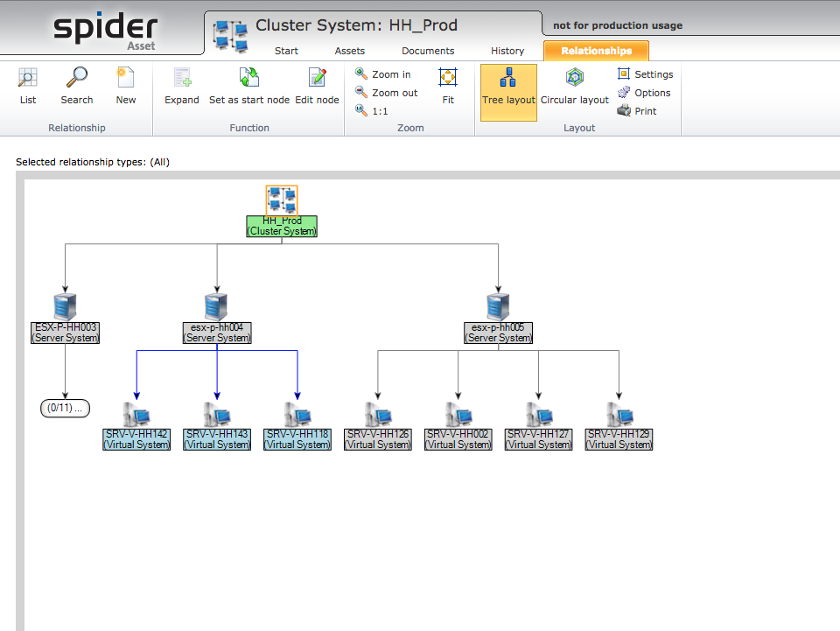Open layout Settings
The image size is (840, 631).
coord(645,74)
